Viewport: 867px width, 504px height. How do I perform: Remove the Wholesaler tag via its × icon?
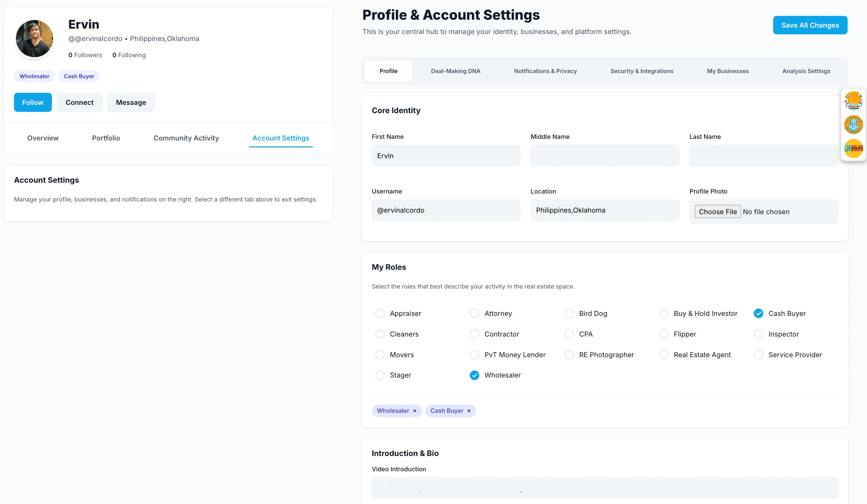tap(415, 411)
